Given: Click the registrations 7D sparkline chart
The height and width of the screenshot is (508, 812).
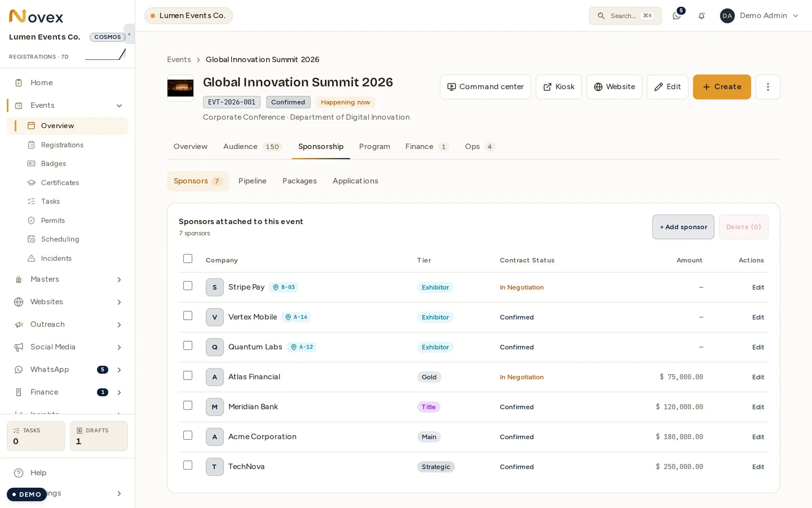Looking at the screenshot, I should click(105, 55).
